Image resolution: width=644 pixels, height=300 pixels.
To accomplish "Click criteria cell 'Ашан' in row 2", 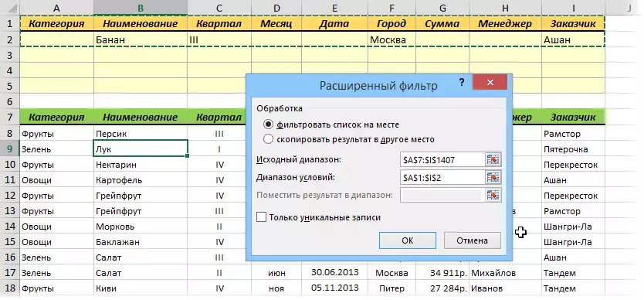I will (574, 39).
